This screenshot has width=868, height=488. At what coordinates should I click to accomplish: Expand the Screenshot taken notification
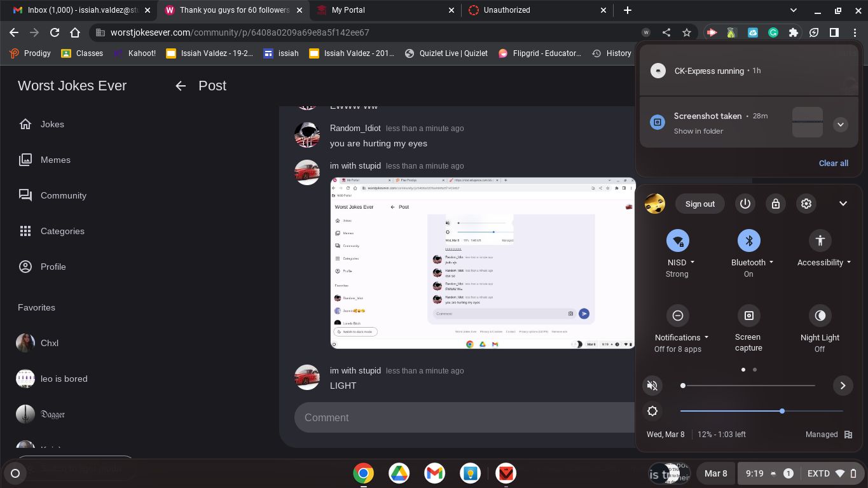tap(840, 125)
